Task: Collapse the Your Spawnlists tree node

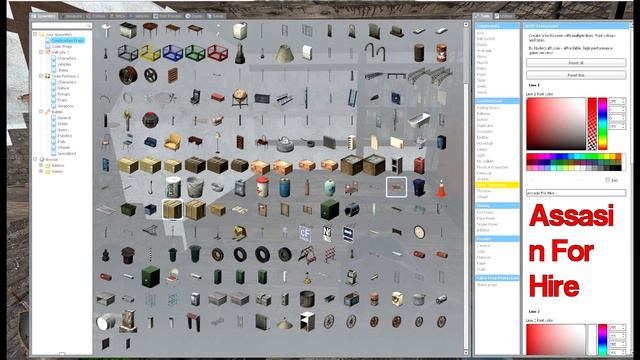Action: 35,34
